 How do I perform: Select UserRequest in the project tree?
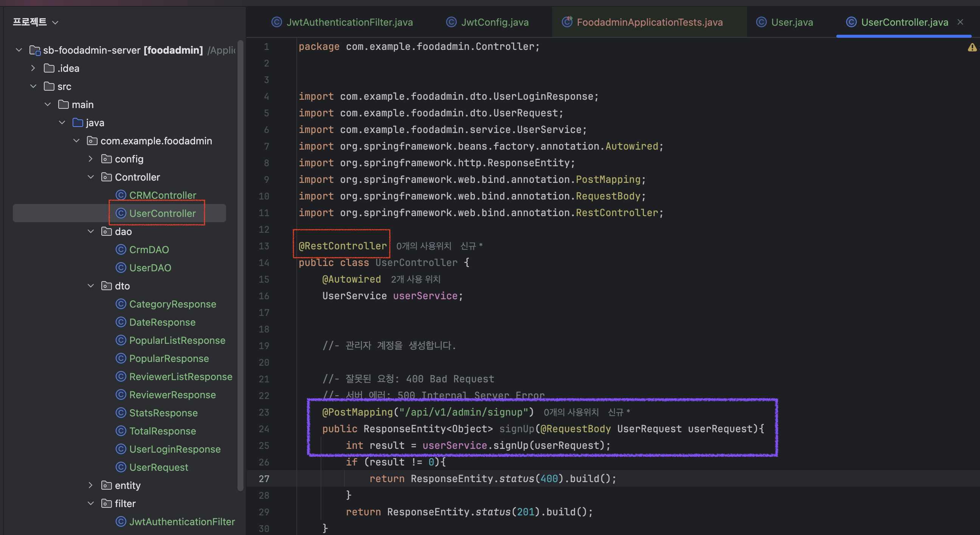(x=159, y=467)
